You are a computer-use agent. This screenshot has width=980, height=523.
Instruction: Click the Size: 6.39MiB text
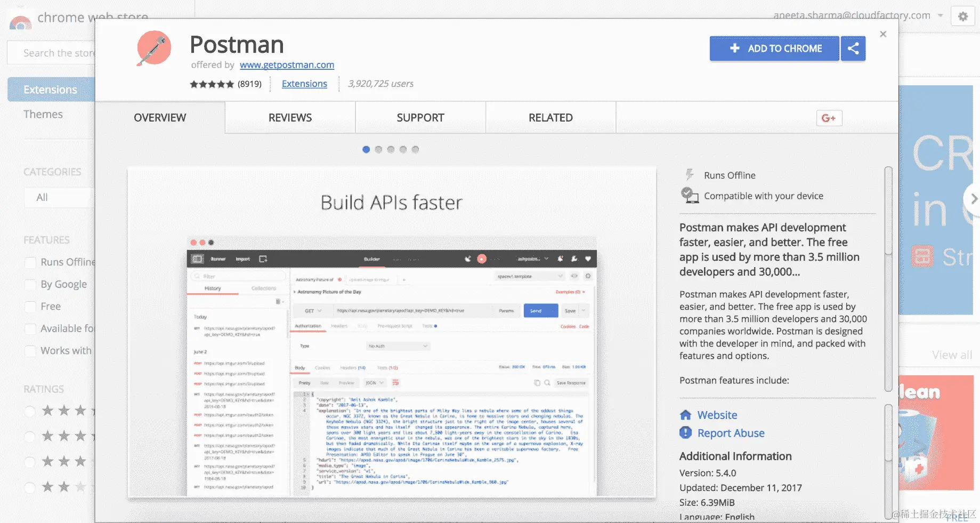(x=707, y=502)
